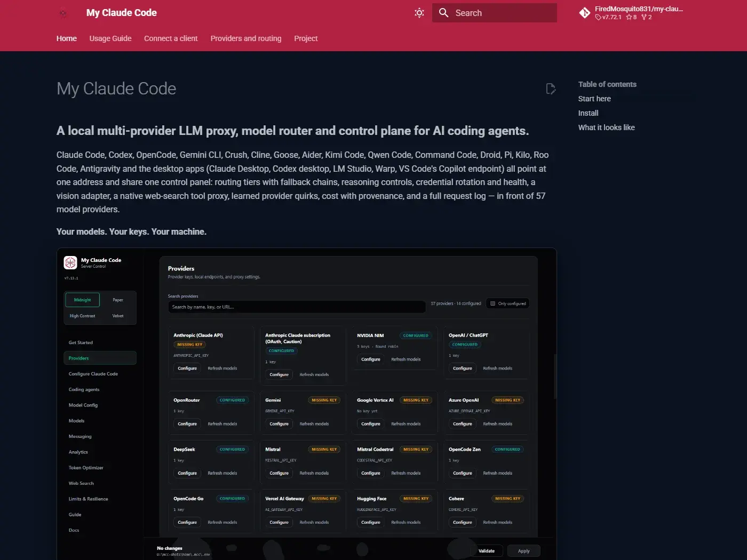Toggle Only configured checkbox in screenshot
Screen dimensions: 747x560
point(492,303)
